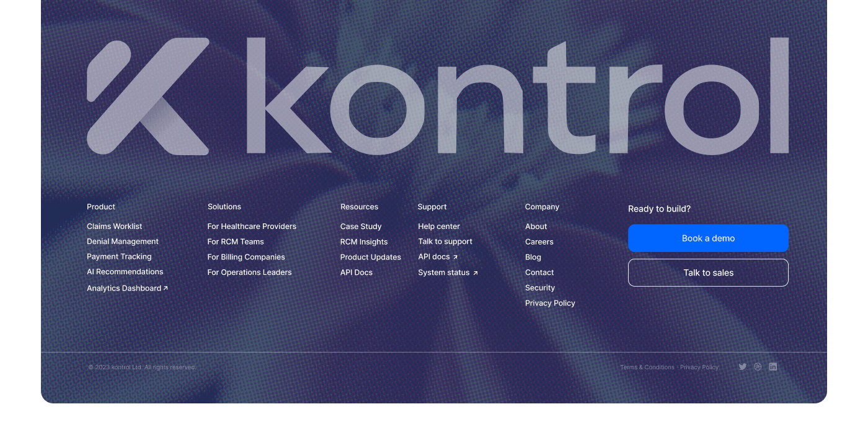This screenshot has height=440, width=868.
Task: Select For Healthcare Providers
Action: pos(252,227)
